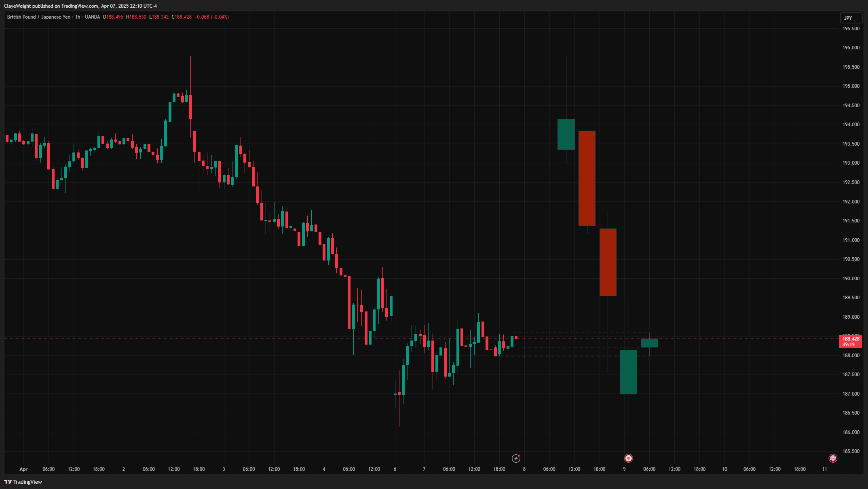The width and height of the screenshot is (868, 489).
Task: Toggle the JPY currency unit button
Action: 851,18
